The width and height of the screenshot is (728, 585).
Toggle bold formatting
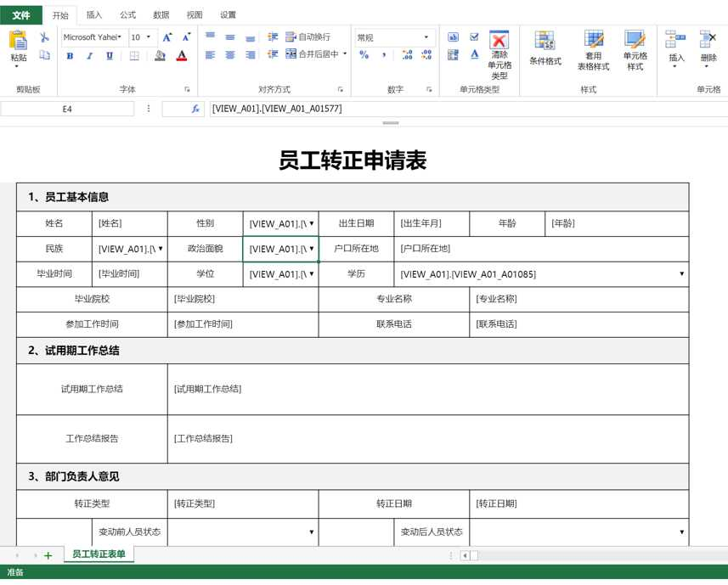pos(71,56)
